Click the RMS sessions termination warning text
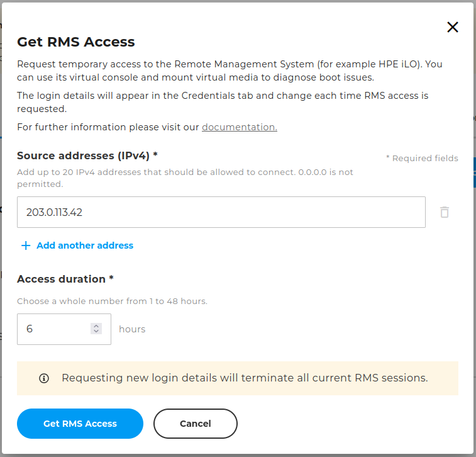 coord(245,378)
